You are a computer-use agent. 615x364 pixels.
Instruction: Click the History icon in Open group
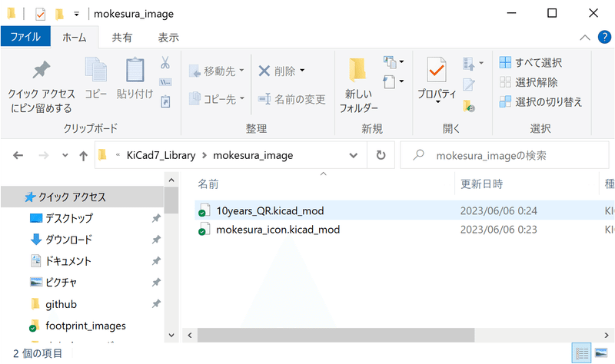tap(469, 106)
